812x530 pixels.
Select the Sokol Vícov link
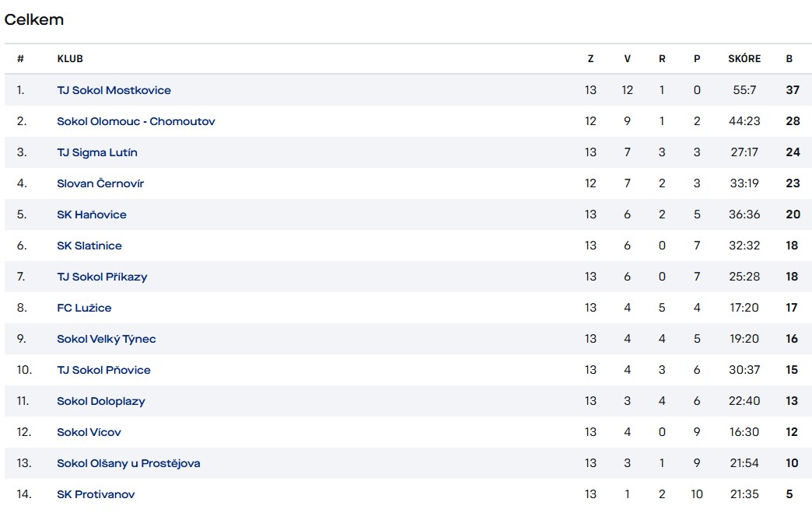tap(89, 432)
